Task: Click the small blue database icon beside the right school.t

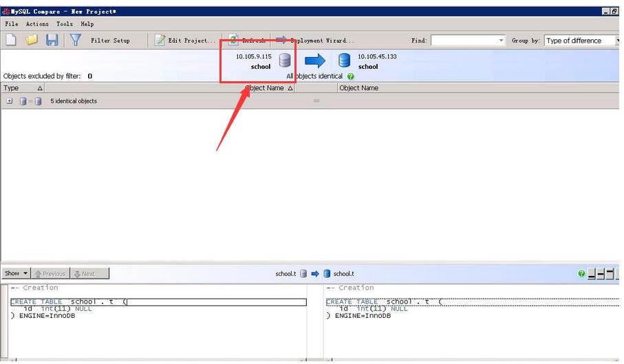Action: pos(327,274)
